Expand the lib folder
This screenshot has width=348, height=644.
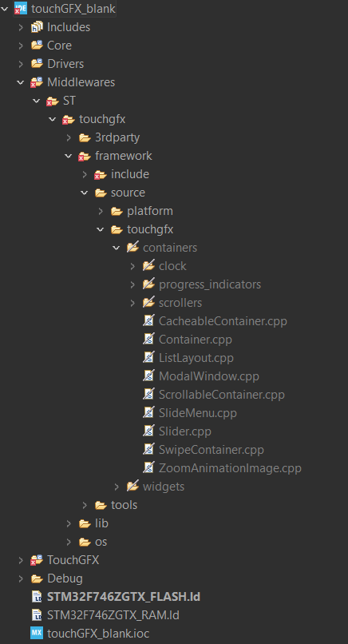tap(69, 523)
